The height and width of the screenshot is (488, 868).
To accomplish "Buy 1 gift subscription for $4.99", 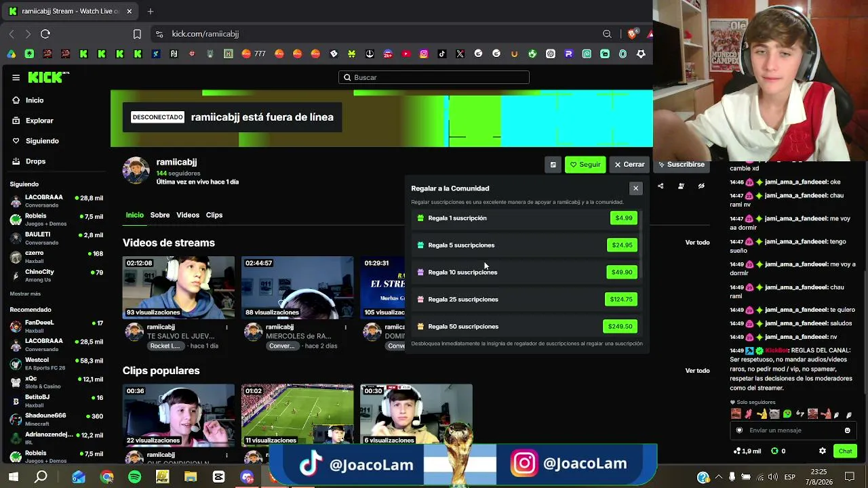I will point(623,218).
